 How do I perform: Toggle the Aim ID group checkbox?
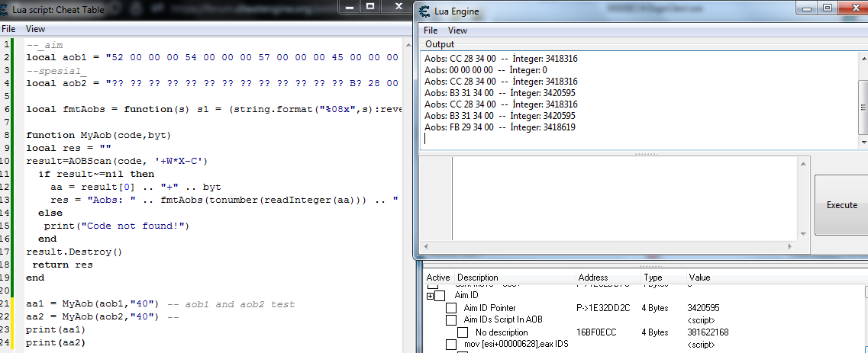point(440,296)
